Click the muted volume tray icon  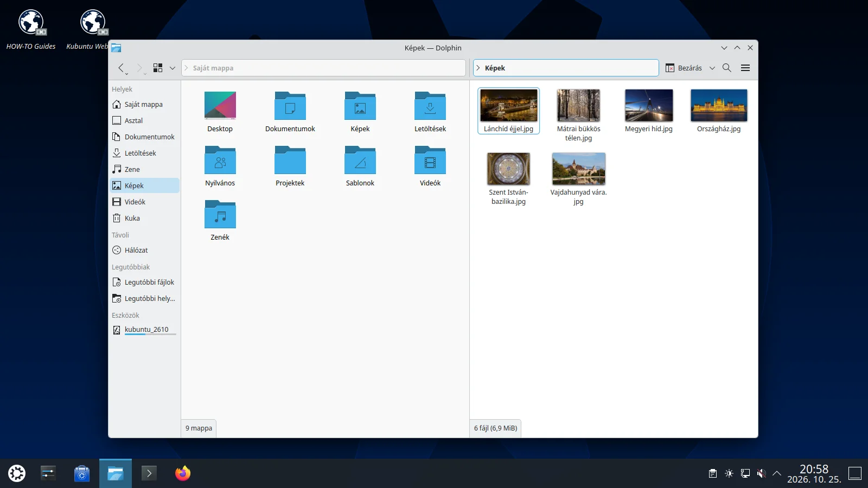click(x=761, y=473)
